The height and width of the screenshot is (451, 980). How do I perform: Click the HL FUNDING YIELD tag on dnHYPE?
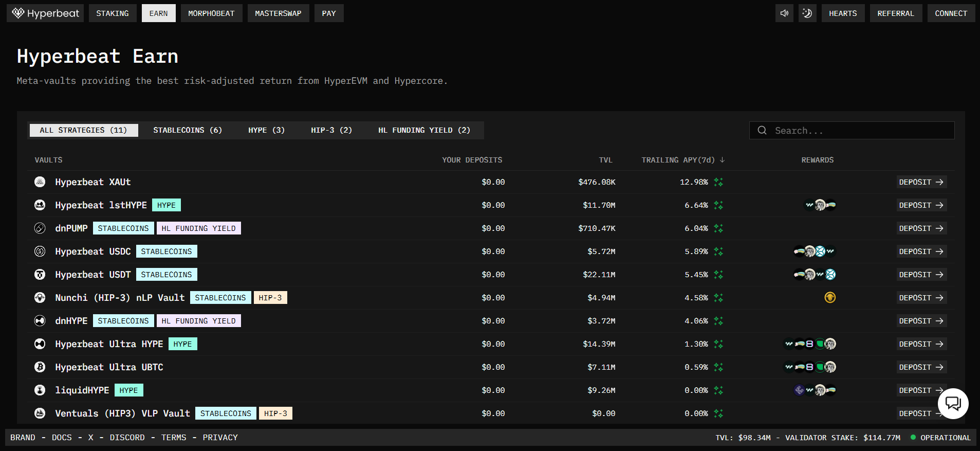[198, 321]
